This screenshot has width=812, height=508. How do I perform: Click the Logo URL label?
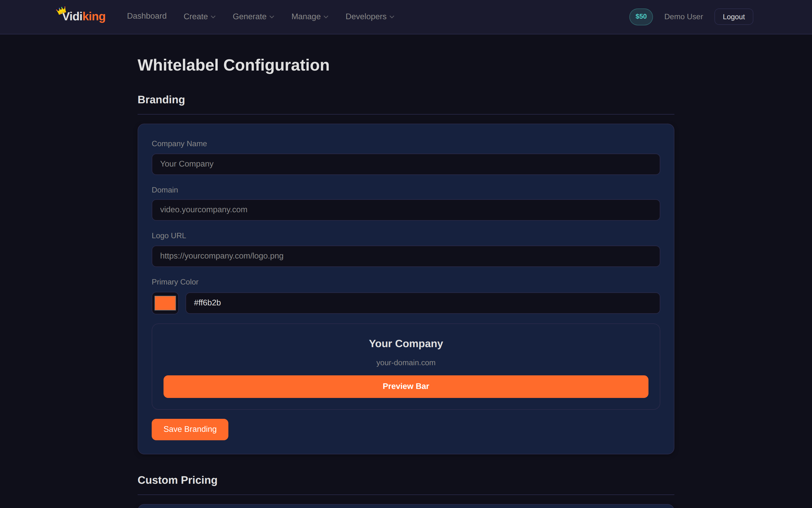coord(169,236)
